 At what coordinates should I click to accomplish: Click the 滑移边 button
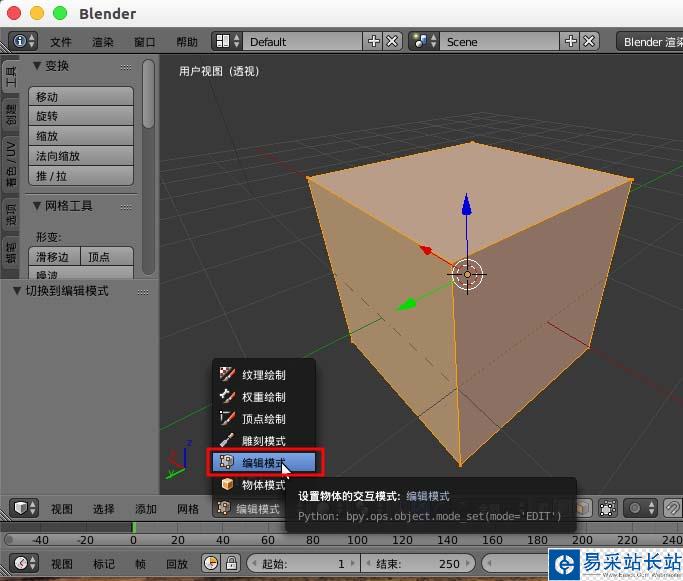(54, 257)
